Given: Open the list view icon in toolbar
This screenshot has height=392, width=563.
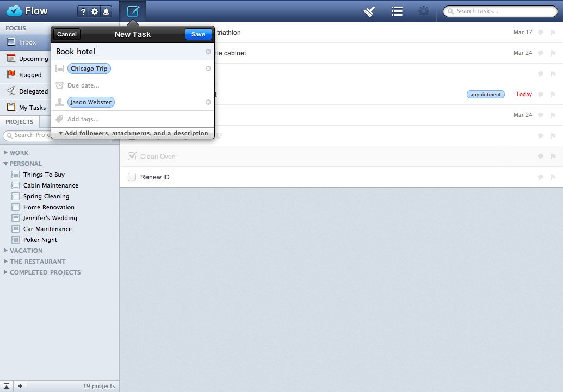Looking at the screenshot, I should pyautogui.click(x=397, y=11).
